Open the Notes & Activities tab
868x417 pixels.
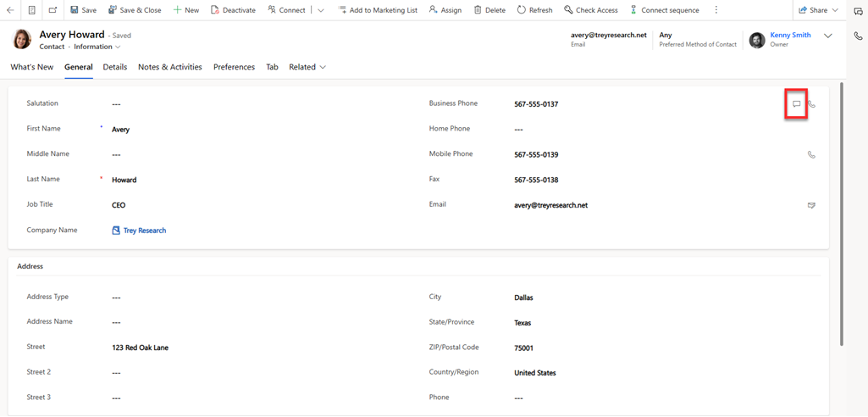pyautogui.click(x=170, y=67)
